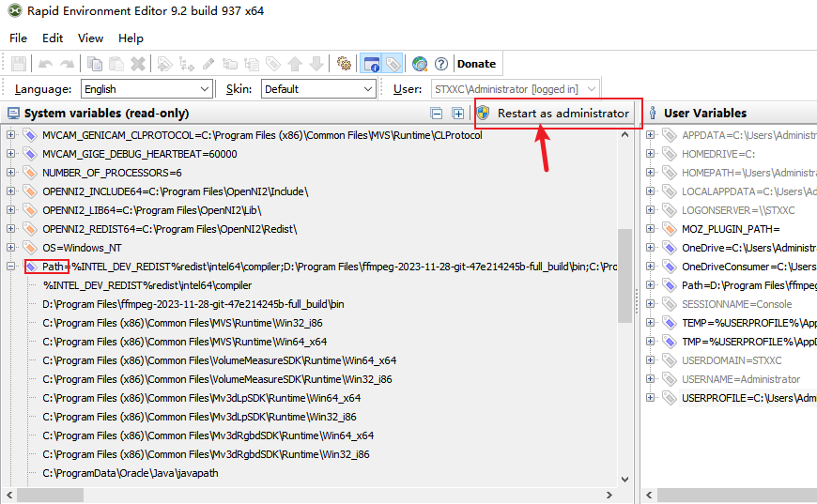The height and width of the screenshot is (504, 817).
Task: Expand the OPENNI2_LIB64 node
Action: 10,210
